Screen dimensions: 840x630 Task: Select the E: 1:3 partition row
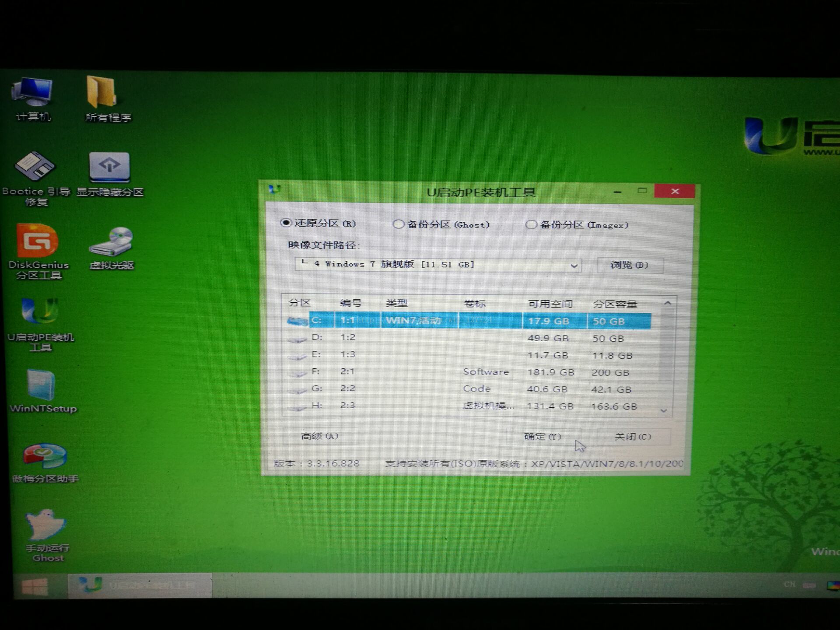pos(468,355)
